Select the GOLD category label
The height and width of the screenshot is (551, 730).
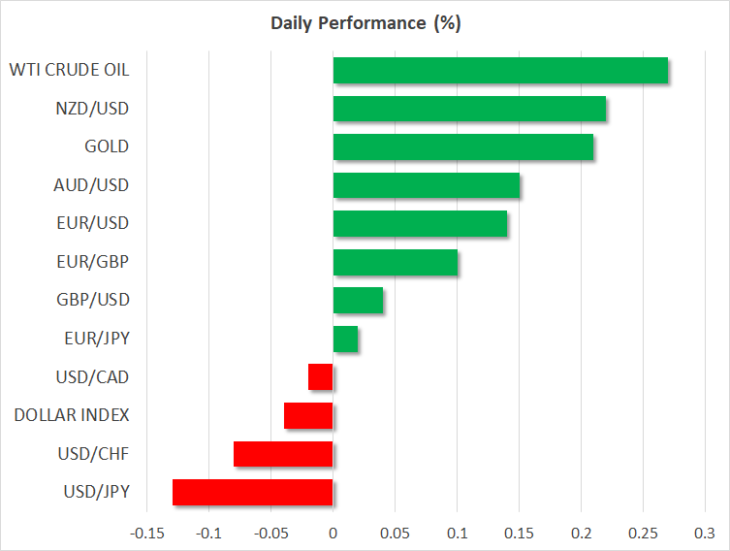coord(107,147)
